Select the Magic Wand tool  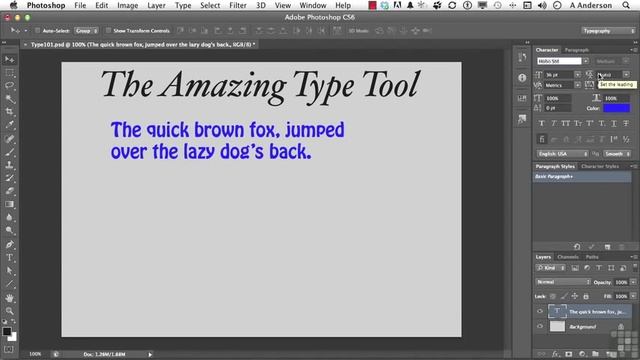tap(9, 99)
